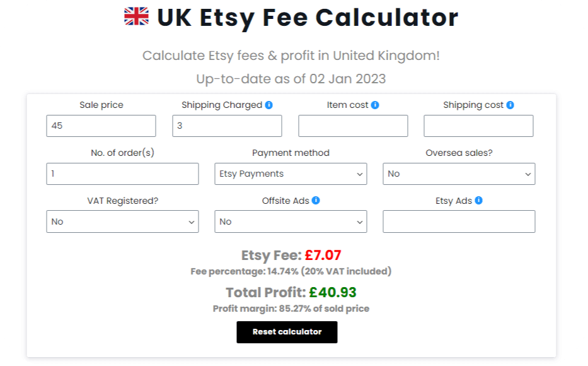Click inside the Shipping Charged field
Image resolution: width=588 pixels, height=366 pixels.
click(x=226, y=126)
